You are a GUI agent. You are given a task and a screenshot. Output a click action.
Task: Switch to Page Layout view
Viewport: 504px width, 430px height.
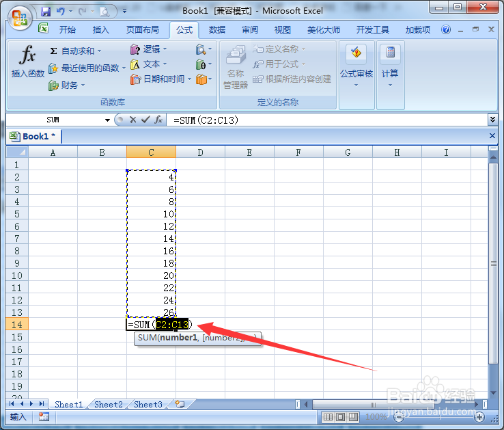coord(340,418)
